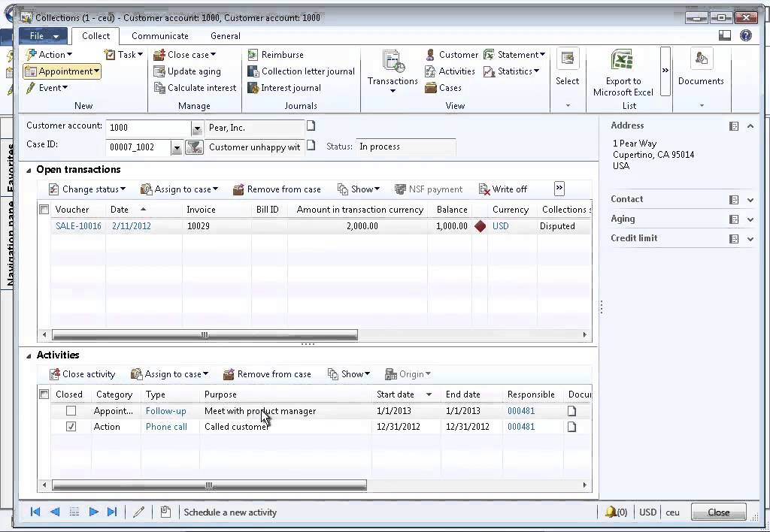This screenshot has width=770, height=532.
Task: Click the Customer account number field
Action: (x=148, y=128)
